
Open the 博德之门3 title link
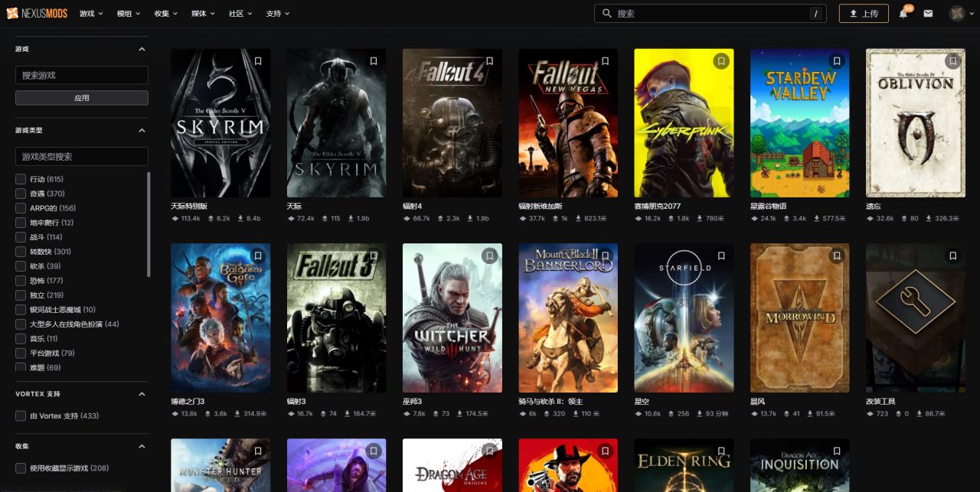click(188, 401)
